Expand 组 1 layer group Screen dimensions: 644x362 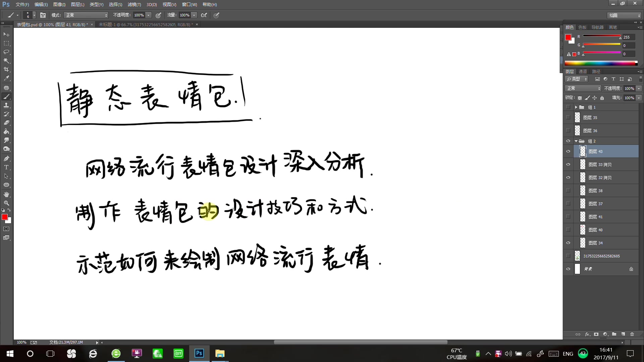pos(575,107)
